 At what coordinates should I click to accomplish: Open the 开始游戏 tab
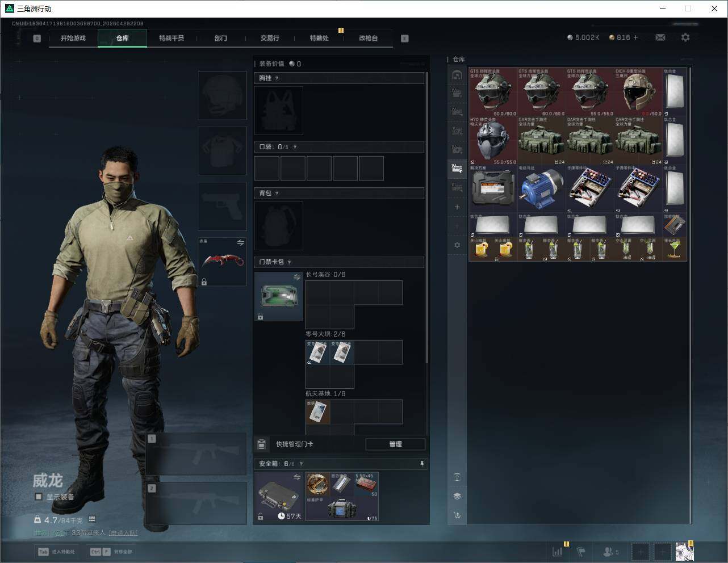[73, 38]
